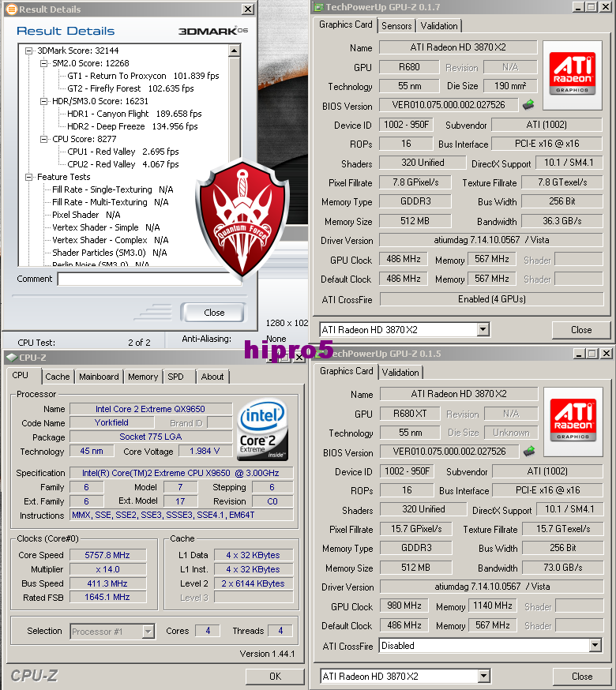Click the Comment text field
The height and width of the screenshot is (690, 616).
point(150,279)
